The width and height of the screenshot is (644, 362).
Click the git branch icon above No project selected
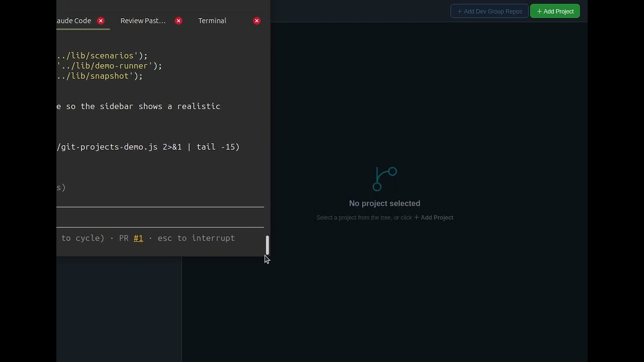(385, 179)
